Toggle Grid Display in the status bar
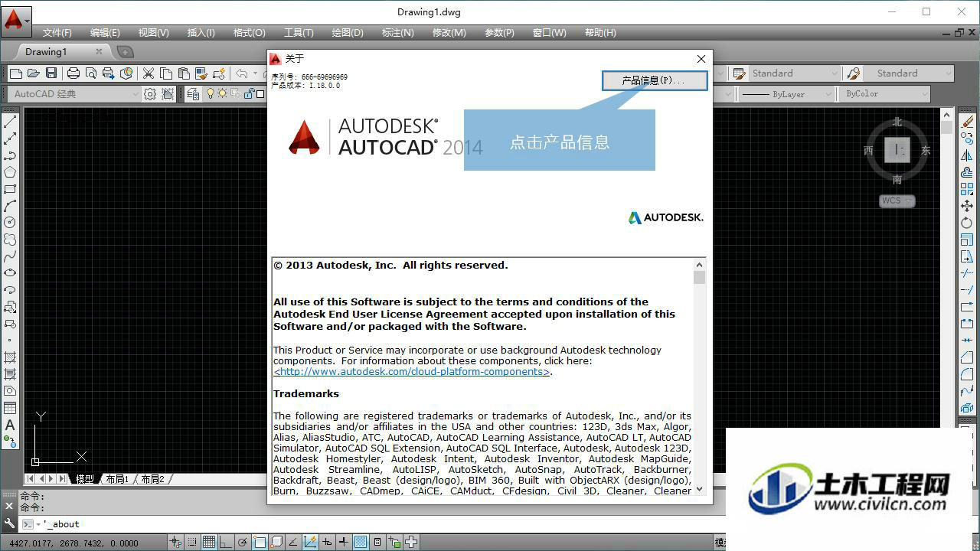The width and height of the screenshot is (980, 551). coord(209,543)
